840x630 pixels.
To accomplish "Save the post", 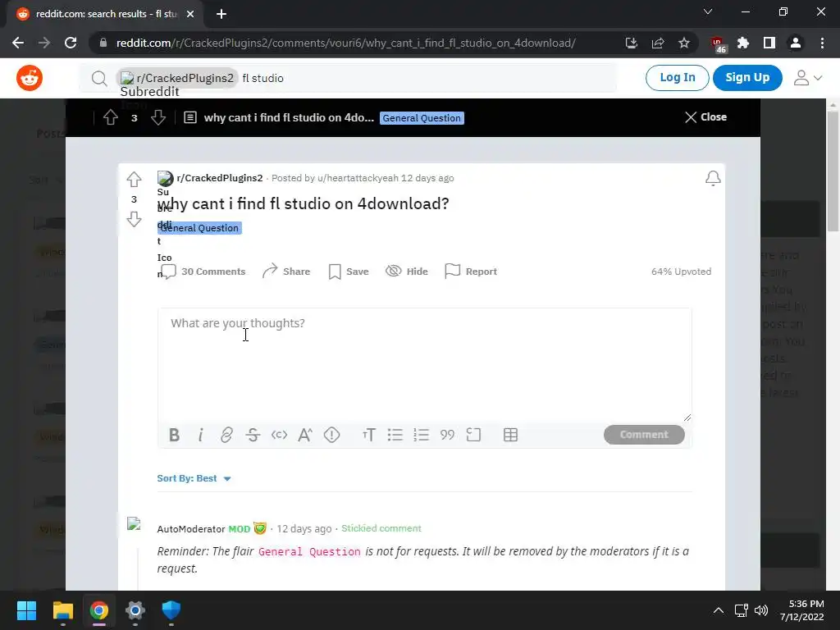I will pyautogui.click(x=348, y=272).
